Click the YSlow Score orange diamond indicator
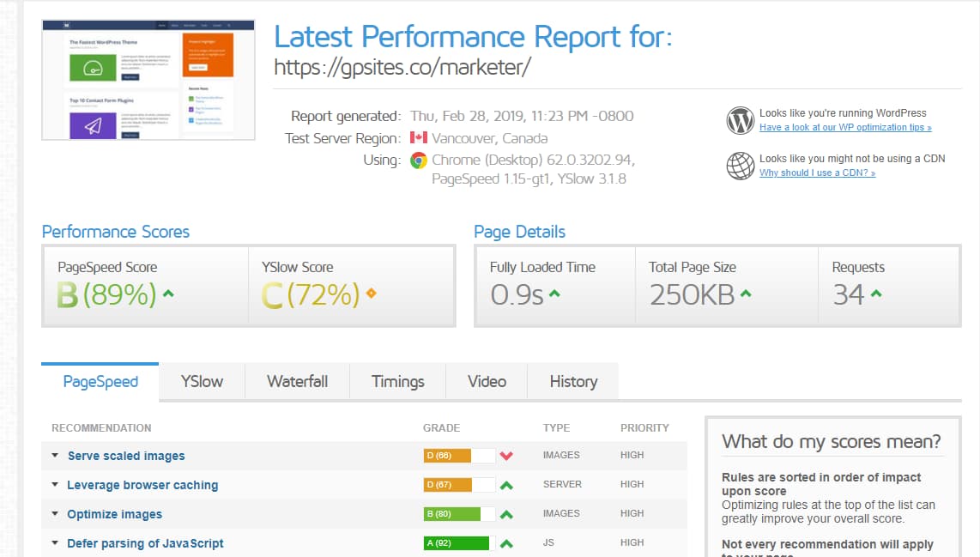Image resolution: width=980 pixels, height=557 pixels. pyautogui.click(x=371, y=293)
